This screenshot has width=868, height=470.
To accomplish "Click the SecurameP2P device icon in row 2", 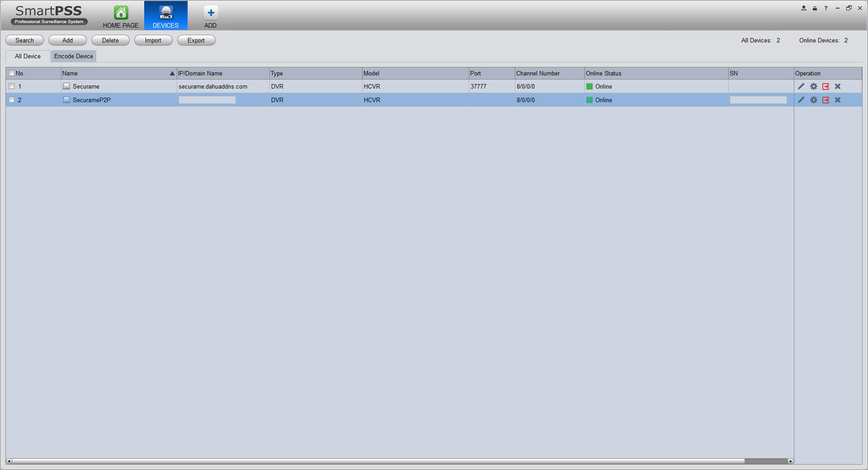I will (x=66, y=100).
